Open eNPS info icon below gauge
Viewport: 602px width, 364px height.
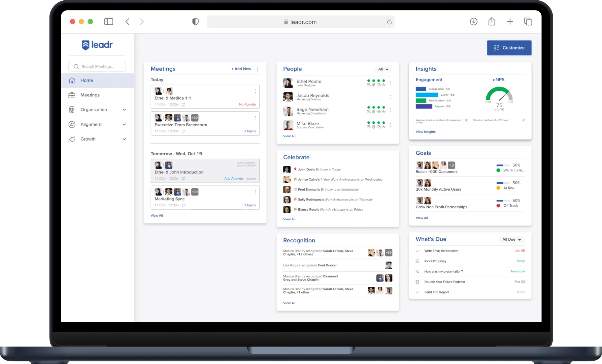tap(523, 120)
